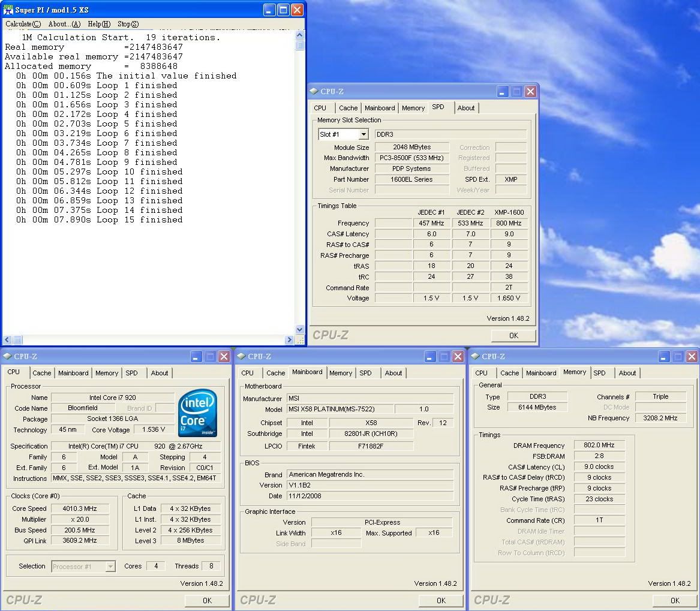Click the Core Speed value 4010.3 MHz
The image size is (700, 611).
pyautogui.click(x=80, y=508)
